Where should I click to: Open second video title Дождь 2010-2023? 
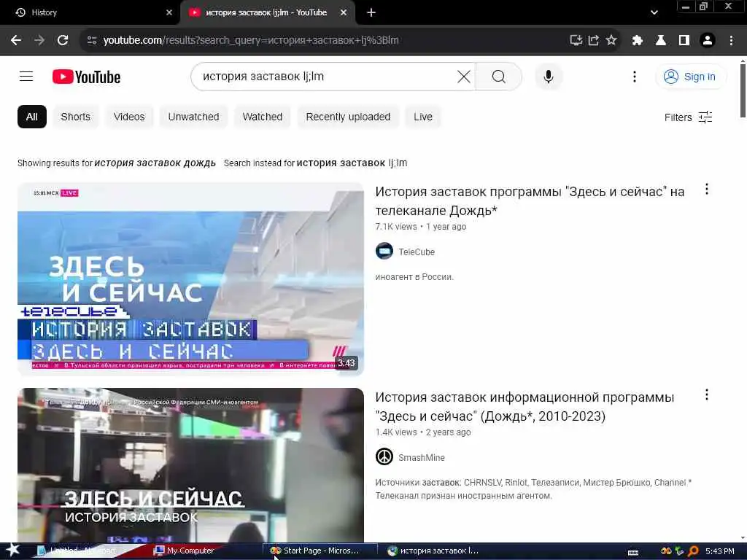pos(525,407)
